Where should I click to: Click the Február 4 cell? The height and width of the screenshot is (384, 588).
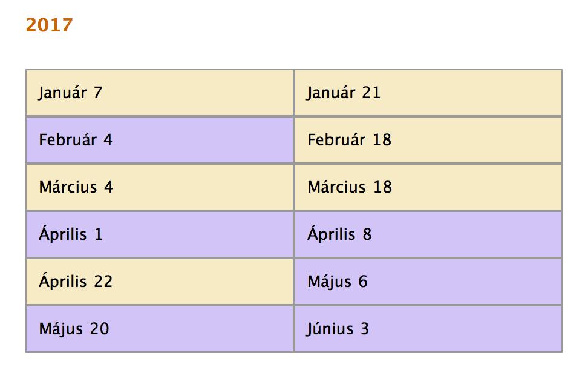[160, 140]
